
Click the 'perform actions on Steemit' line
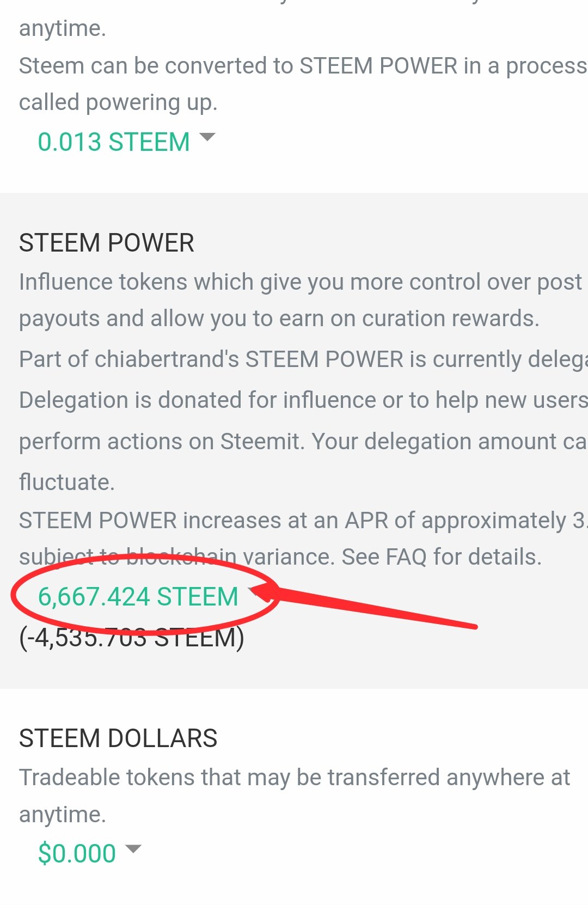pos(303,442)
